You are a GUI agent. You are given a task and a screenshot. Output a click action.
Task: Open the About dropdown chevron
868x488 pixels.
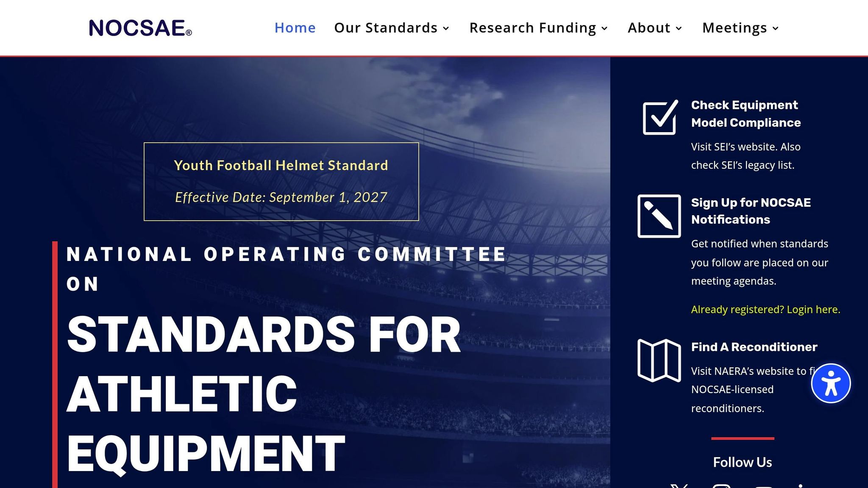(679, 28)
